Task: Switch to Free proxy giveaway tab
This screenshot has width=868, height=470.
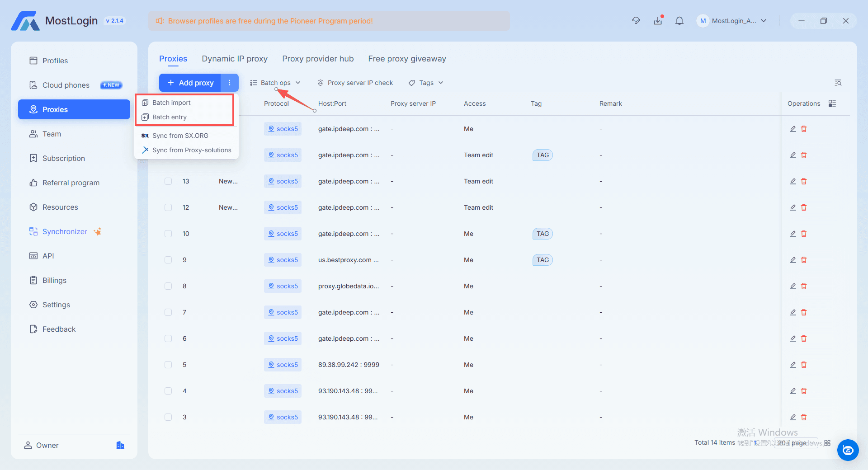Action: (407, 59)
